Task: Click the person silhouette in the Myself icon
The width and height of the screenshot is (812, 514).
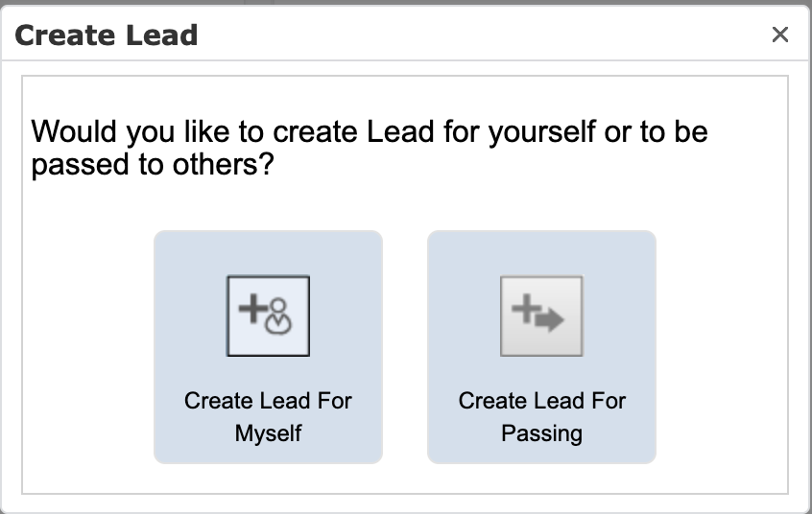Action: [x=278, y=316]
